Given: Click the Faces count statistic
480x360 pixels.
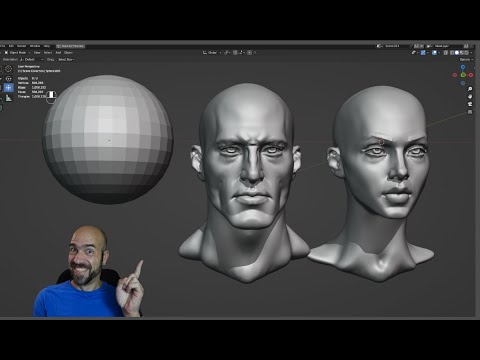Looking at the screenshot, I should 31,92.
